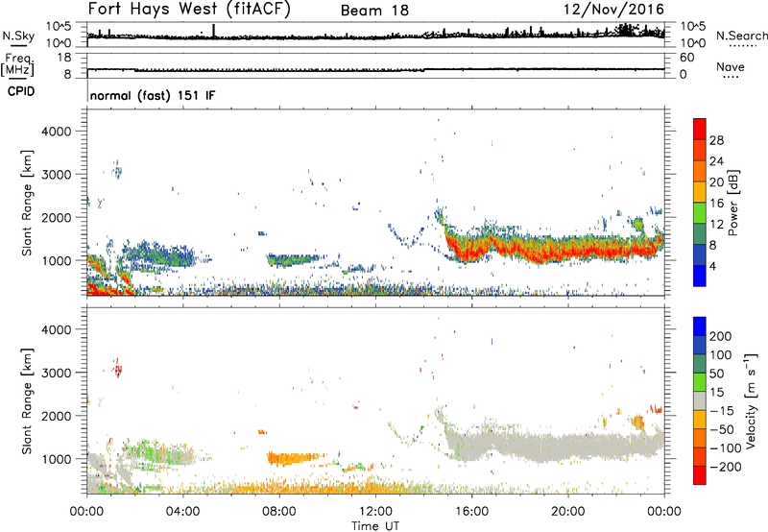The width and height of the screenshot is (768, 532).
Task: Click the "16" Power colorbar label
Action: coord(716,204)
